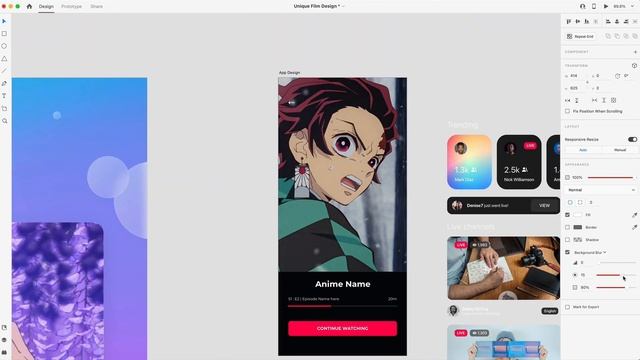The height and width of the screenshot is (360, 640).
Task: Click the VIEW button on notification
Action: pyautogui.click(x=544, y=205)
